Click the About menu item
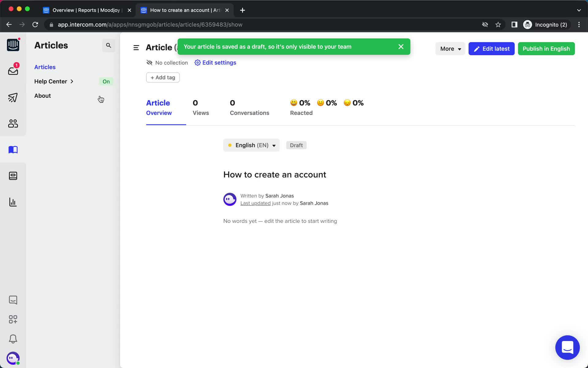This screenshot has width=588, height=368. pyautogui.click(x=42, y=95)
